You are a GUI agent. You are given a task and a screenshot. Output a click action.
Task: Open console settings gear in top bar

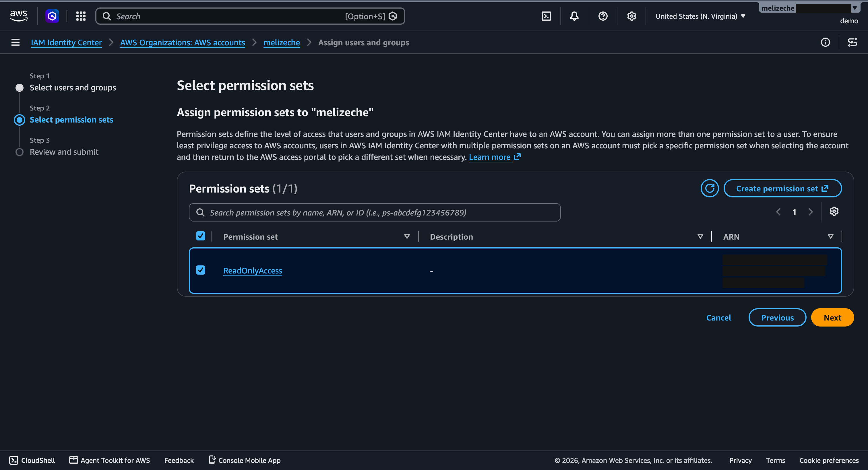(631, 16)
